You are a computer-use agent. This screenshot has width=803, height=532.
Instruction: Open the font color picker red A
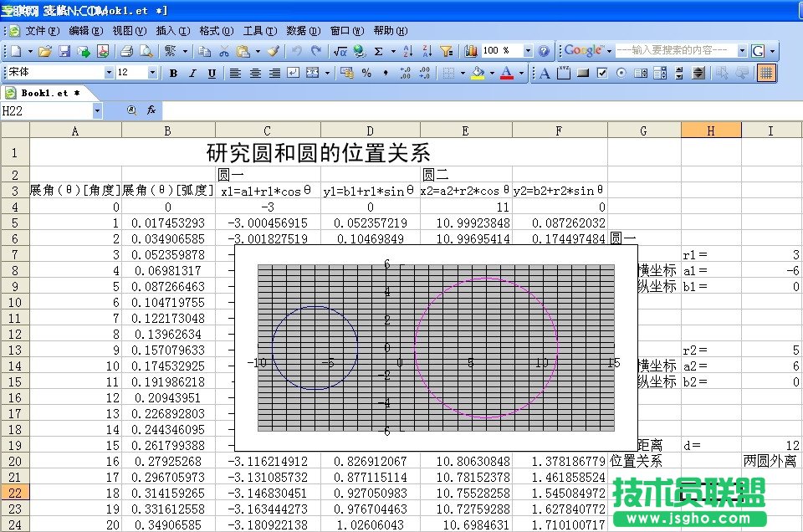(506, 73)
